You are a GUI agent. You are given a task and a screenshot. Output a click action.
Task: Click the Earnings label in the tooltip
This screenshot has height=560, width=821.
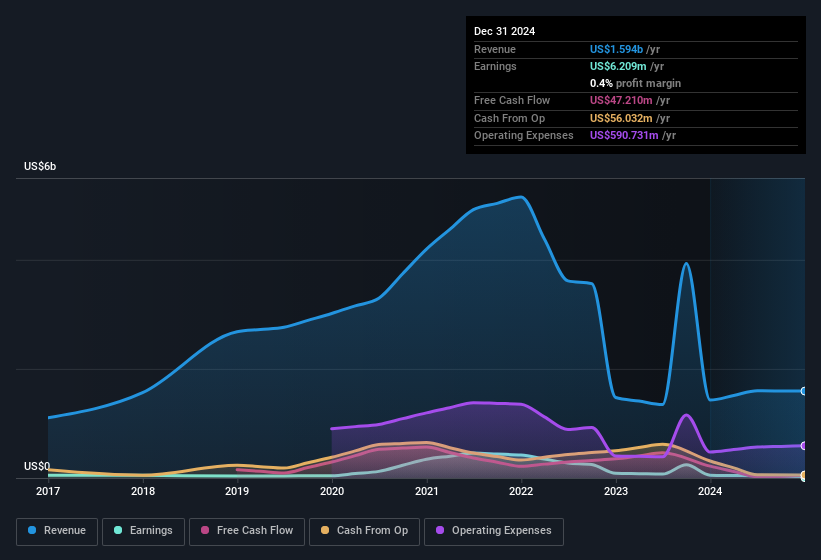click(495, 66)
